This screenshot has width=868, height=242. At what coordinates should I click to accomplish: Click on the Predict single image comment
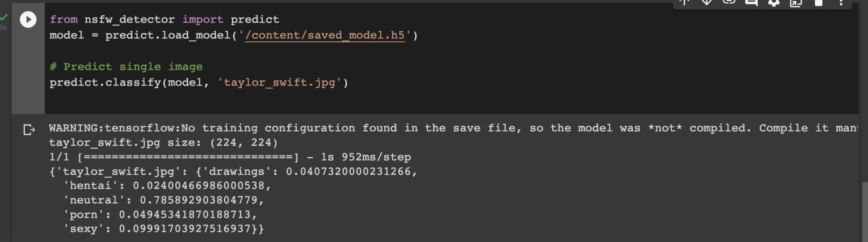click(125, 67)
